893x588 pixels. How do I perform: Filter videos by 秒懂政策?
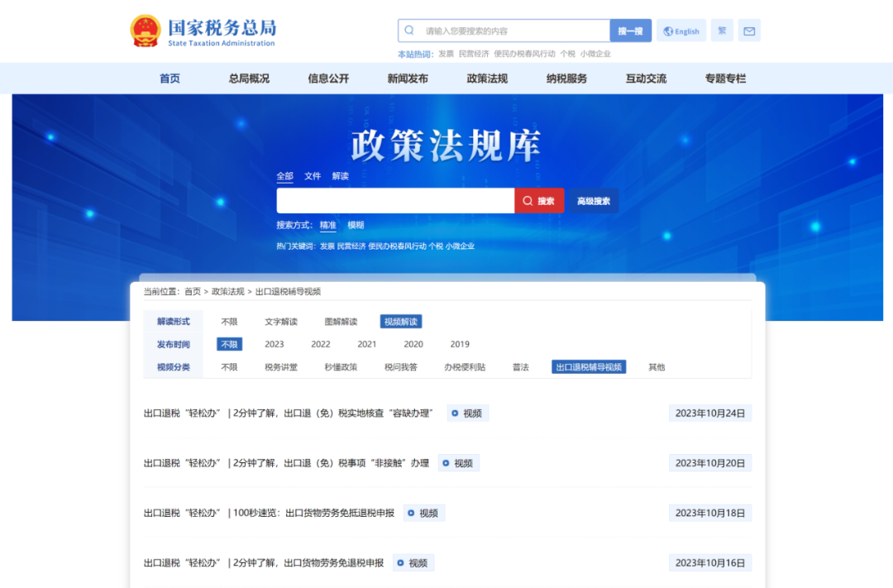pos(341,367)
